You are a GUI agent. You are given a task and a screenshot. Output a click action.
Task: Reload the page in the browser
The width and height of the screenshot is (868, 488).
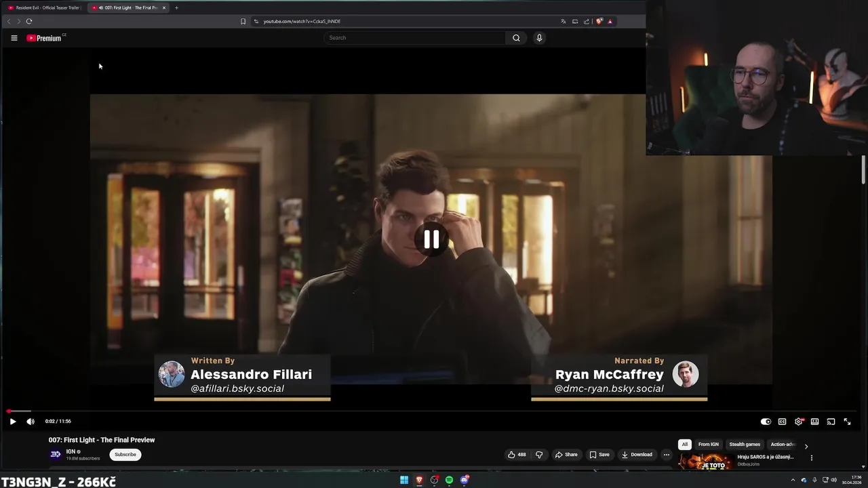[x=29, y=21]
